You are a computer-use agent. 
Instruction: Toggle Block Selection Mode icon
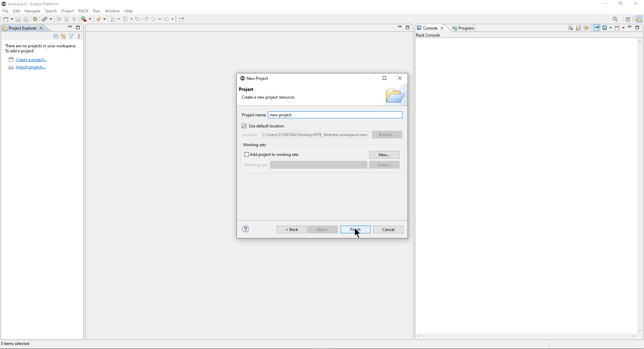(x=66, y=19)
